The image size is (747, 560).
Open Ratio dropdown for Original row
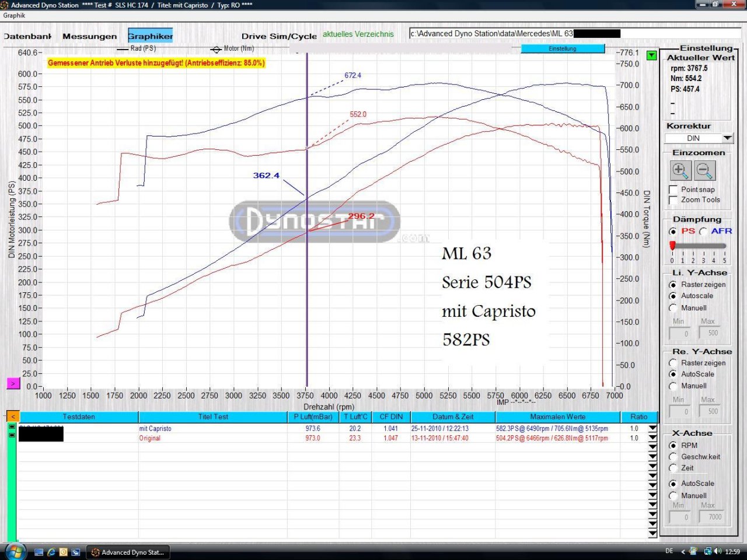(652, 439)
